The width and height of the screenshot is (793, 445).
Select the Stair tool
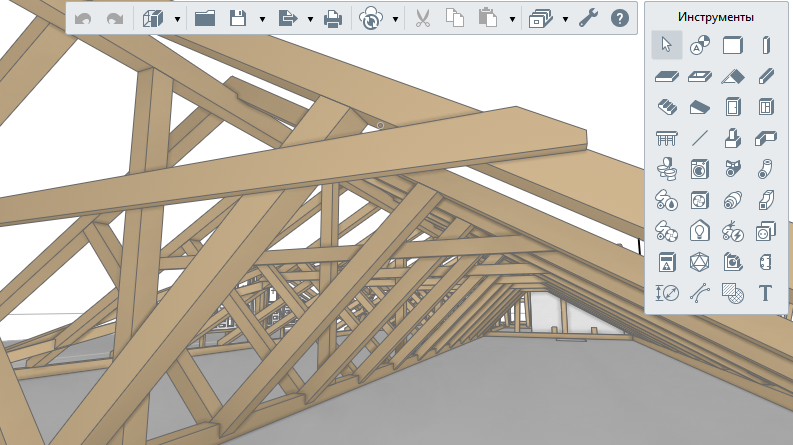click(667, 107)
